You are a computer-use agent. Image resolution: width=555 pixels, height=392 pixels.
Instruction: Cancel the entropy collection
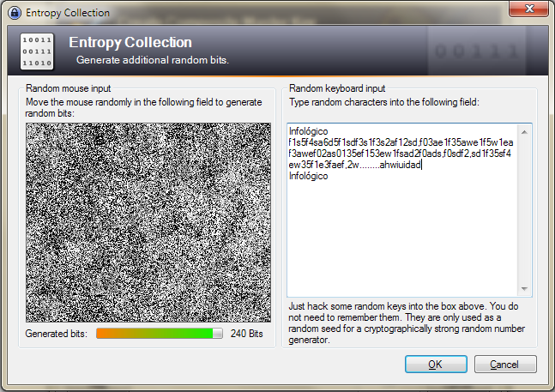coord(505,364)
